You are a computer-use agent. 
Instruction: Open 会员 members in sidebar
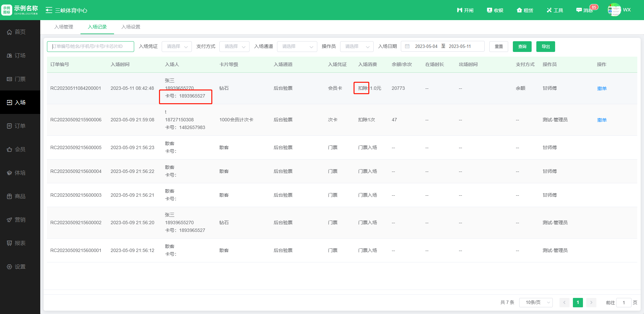(x=20, y=149)
